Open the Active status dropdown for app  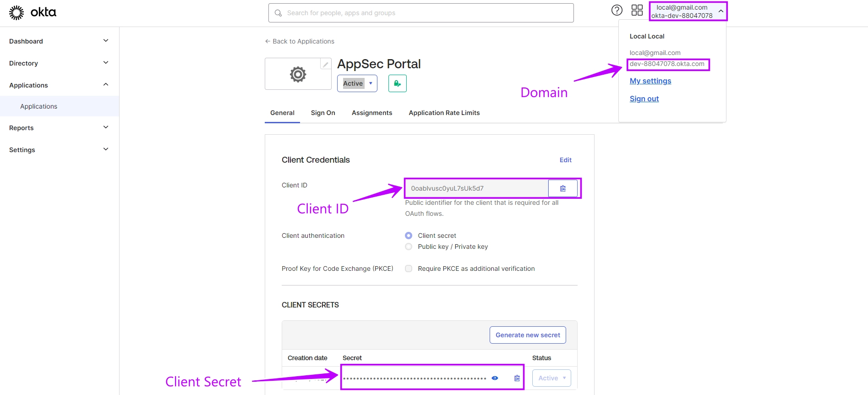357,83
